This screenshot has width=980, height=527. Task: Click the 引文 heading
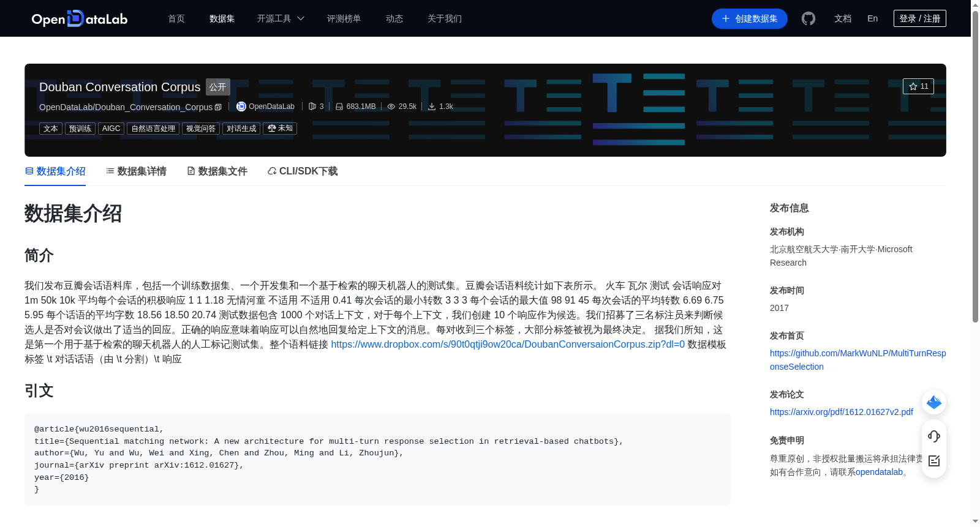(39, 391)
